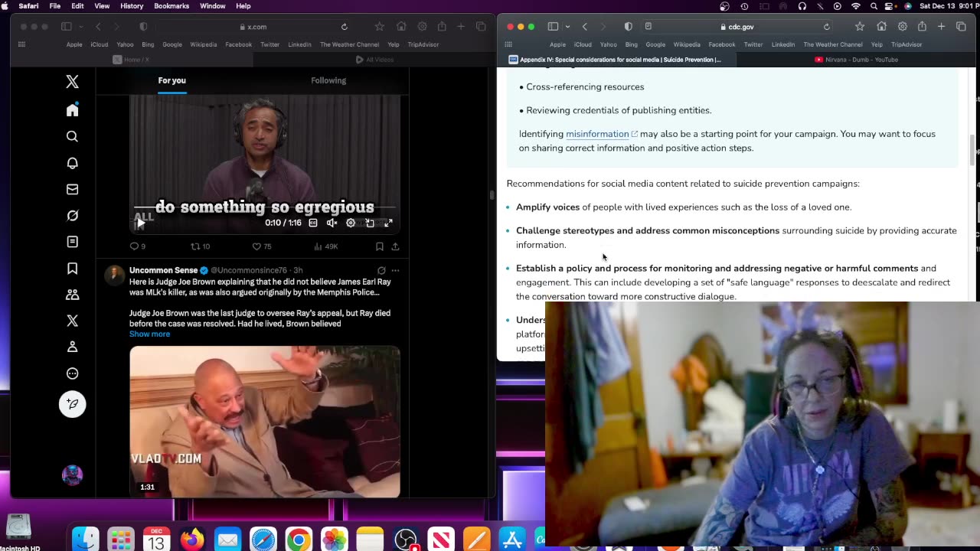Open X Notifications bell icon
The width and height of the screenshot is (980, 551).
(x=72, y=163)
